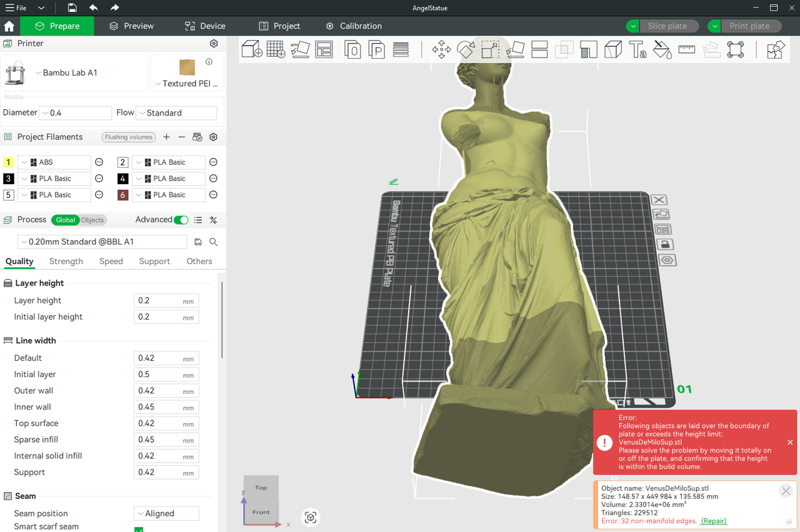Select the Color painting bucket tool
The width and height of the screenshot is (800, 532).
662,49
